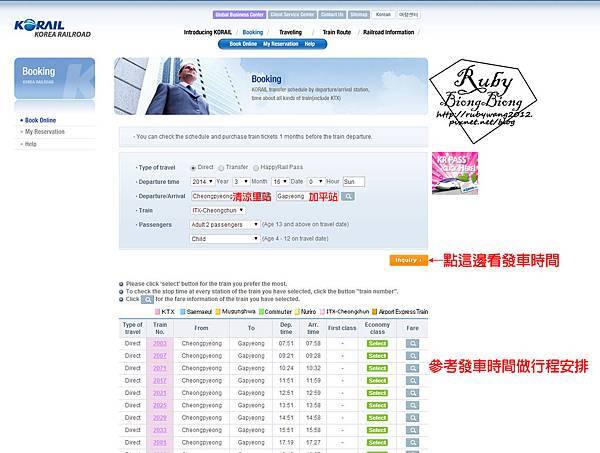This screenshot has width=600, height=453.
Task: Open the Traveling menu
Action: (x=290, y=33)
